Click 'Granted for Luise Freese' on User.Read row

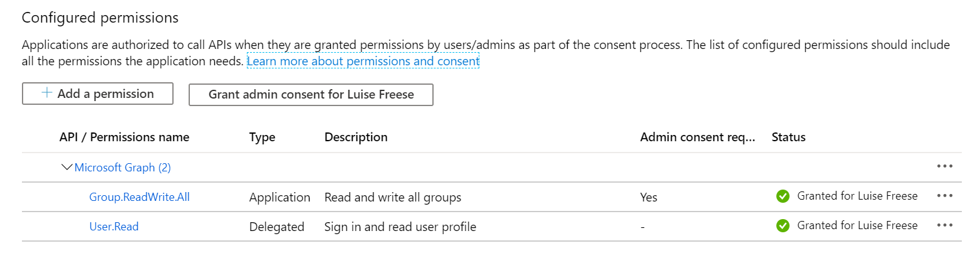(857, 225)
